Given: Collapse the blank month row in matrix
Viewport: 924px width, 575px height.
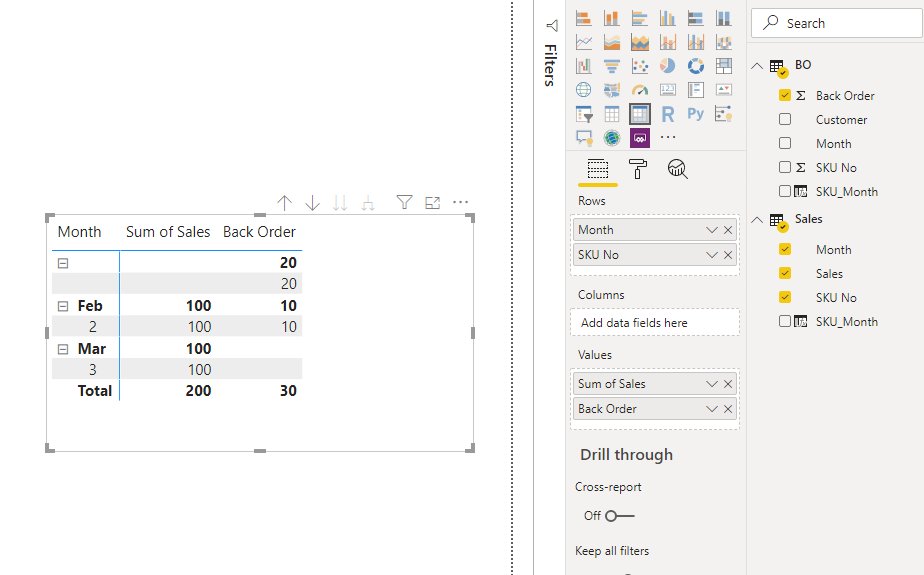Looking at the screenshot, I should [x=62, y=263].
